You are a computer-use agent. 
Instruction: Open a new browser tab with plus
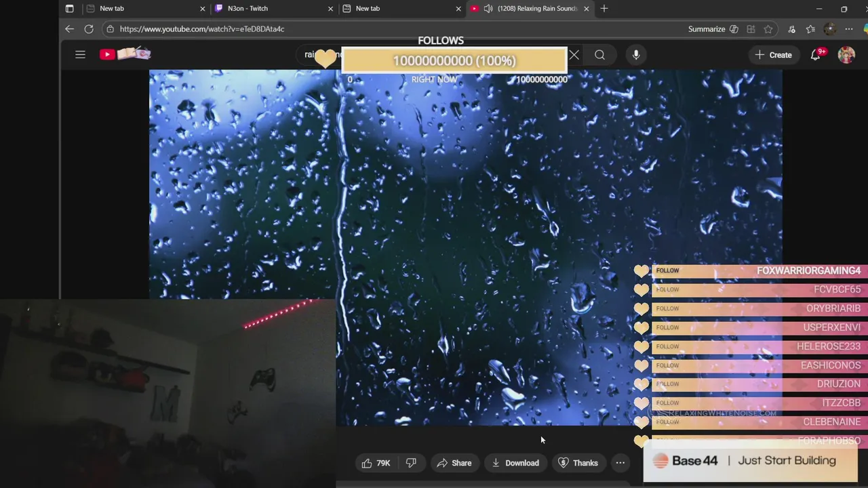click(x=604, y=9)
